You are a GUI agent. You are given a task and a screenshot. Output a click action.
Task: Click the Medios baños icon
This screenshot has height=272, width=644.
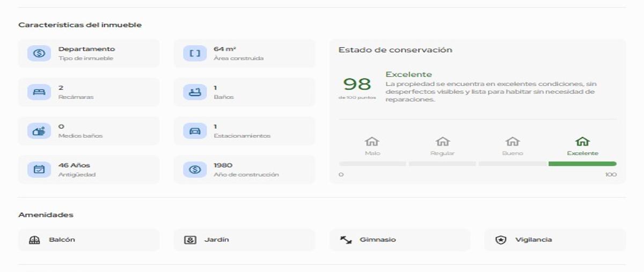[x=39, y=131]
